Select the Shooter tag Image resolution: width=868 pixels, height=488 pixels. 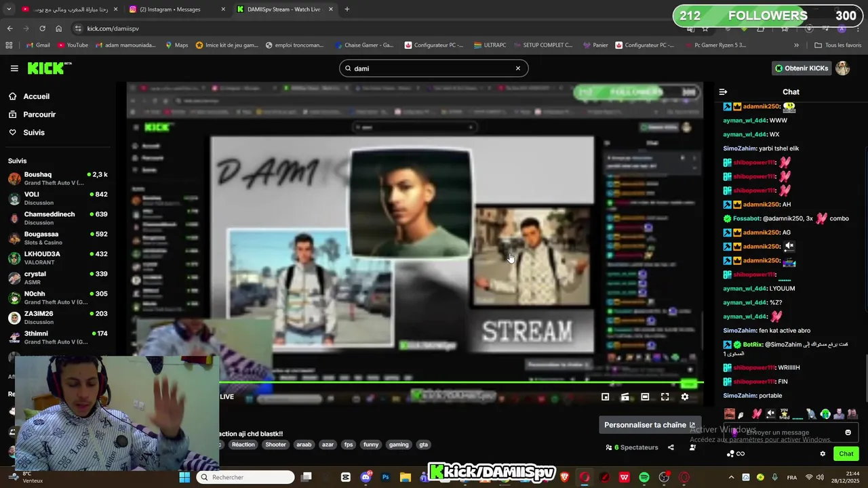click(275, 445)
